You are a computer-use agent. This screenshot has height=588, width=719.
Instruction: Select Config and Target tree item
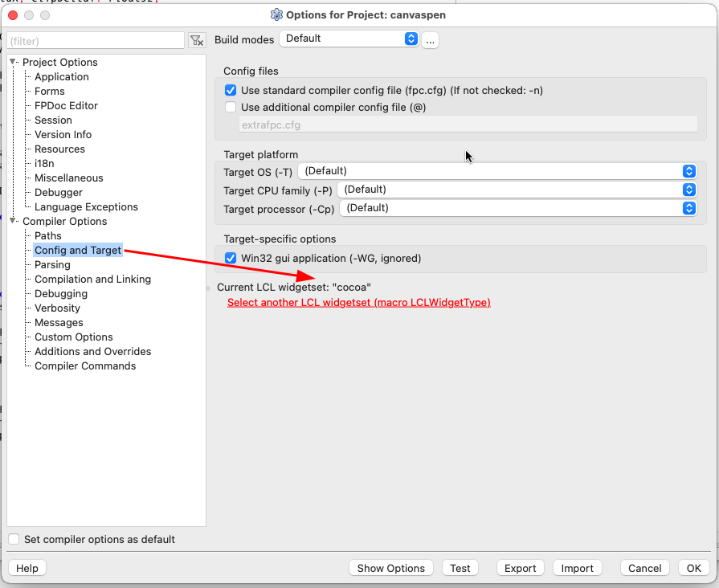[78, 250]
